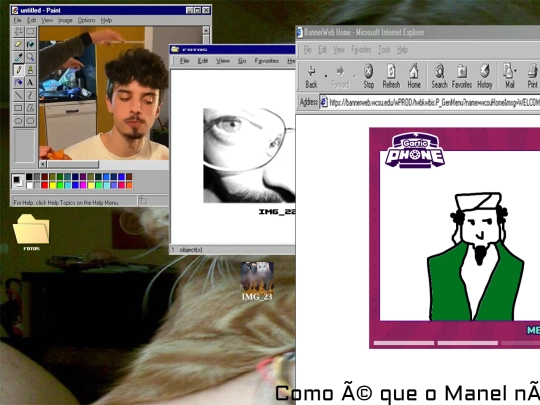Viewport: 540px width, 405px height.
Task: Expand the Forward button dropdown arrow
Action: [x=355, y=76]
